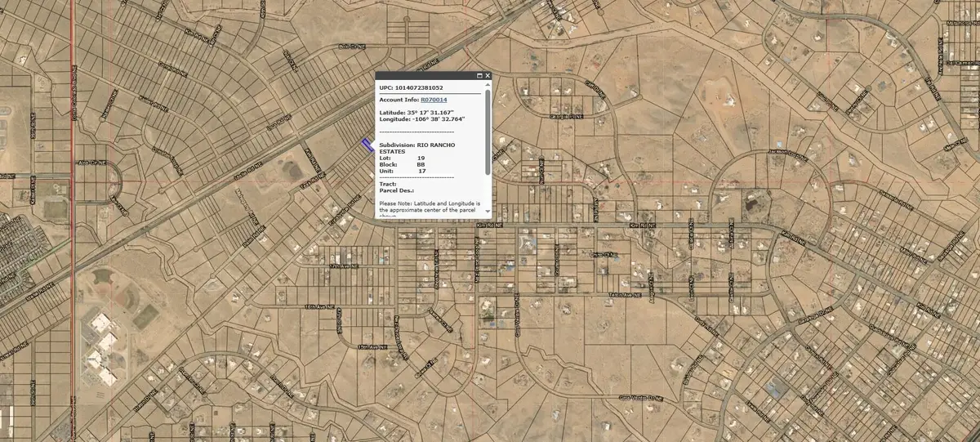Maximize the parcel info popup

pyautogui.click(x=479, y=75)
